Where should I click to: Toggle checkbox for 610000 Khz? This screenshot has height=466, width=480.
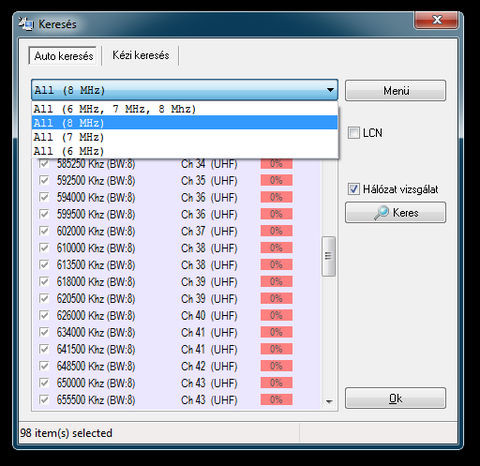tap(44, 248)
